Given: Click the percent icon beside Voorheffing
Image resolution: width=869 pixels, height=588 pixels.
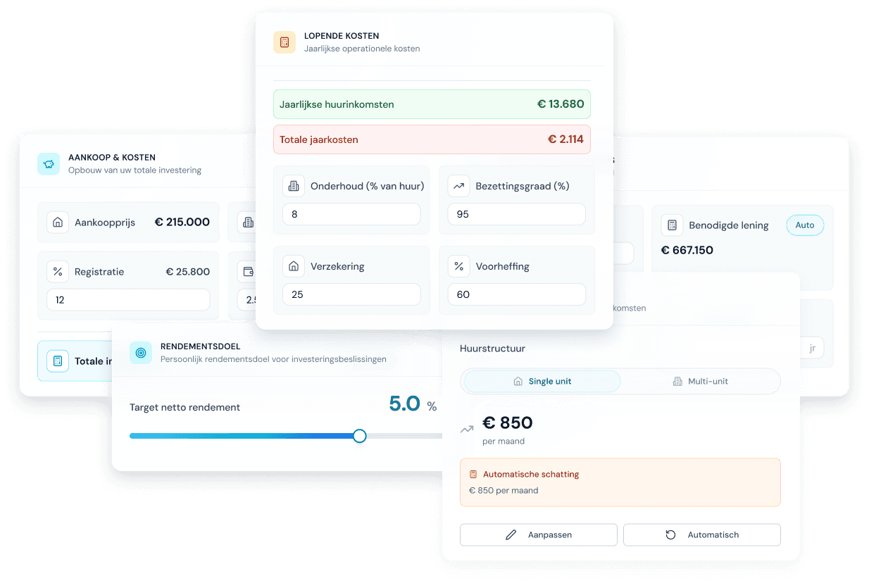Looking at the screenshot, I should (x=458, y=267).
